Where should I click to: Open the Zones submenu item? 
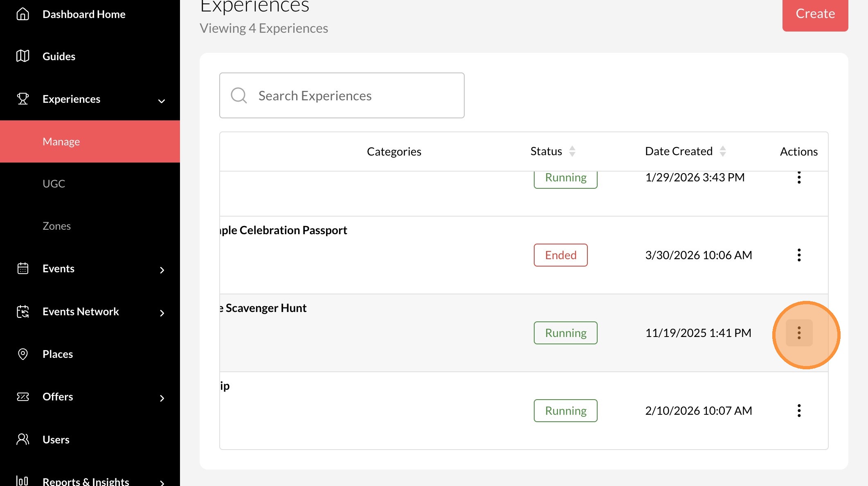pos(56,226)
